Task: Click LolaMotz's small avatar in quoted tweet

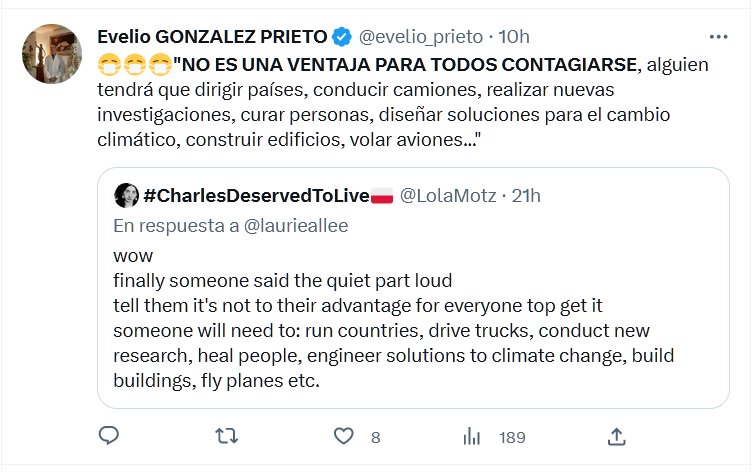Action: pos(126,195)
